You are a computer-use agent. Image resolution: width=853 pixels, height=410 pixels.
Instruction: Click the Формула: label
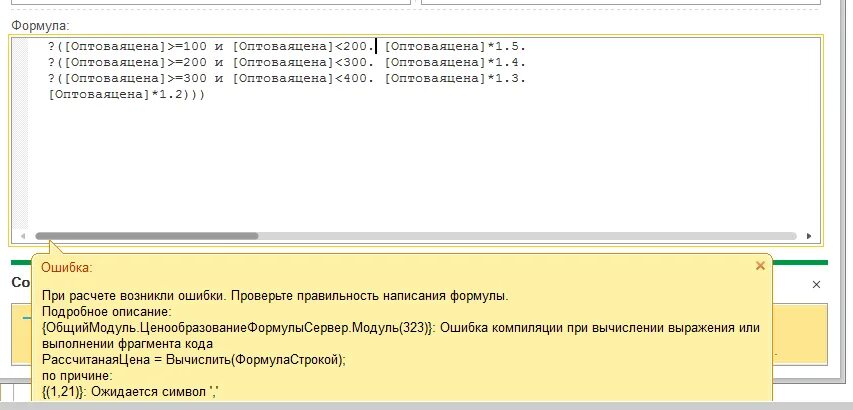click(x=41, y=26)
